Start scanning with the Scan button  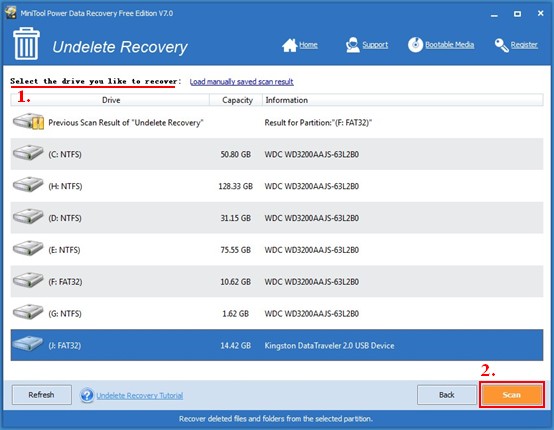pos(512,395)
